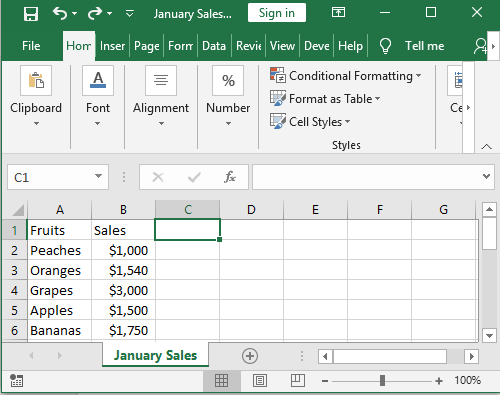Image resolution: width=500 pixels, height=395 pixels.
Task: Click the Sign in button
Action: pyautogui.click(x=277, y=13)
